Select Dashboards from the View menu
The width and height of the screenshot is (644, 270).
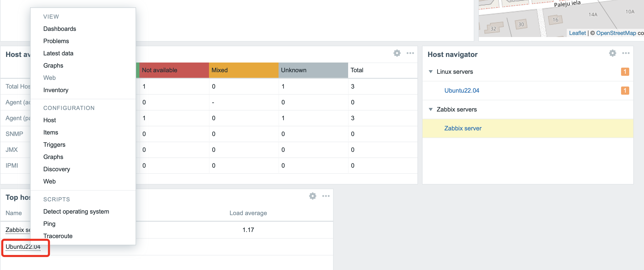60,29
